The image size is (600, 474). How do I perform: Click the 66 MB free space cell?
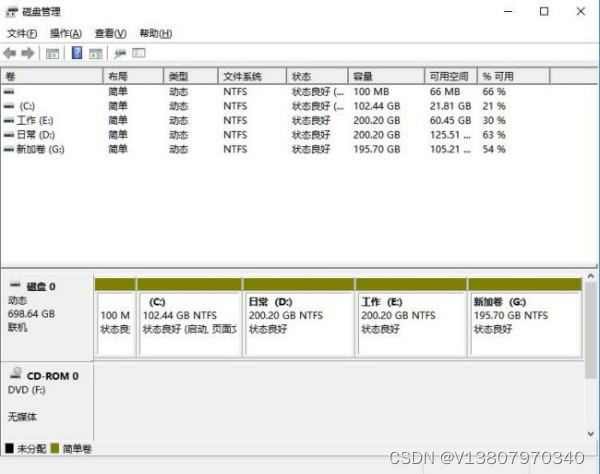click(445, 92)
